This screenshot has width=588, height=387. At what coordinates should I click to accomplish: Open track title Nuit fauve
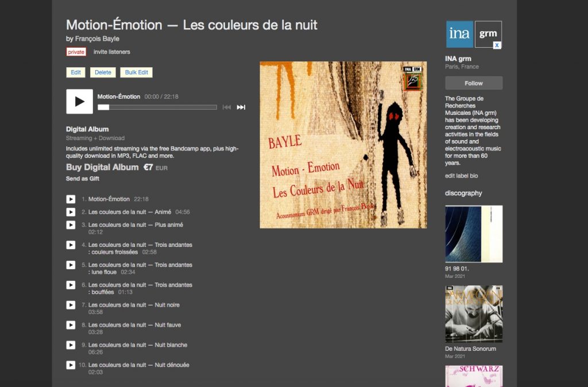coord(134,325)
